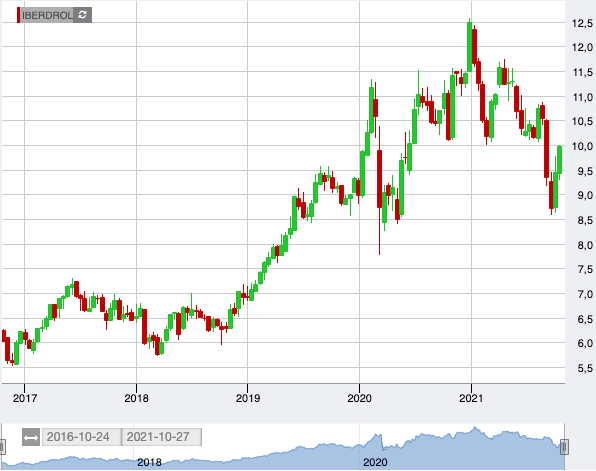Click the 12,5 price axis label
Viewport: 596px width, 471px height.
coord(583,23)
